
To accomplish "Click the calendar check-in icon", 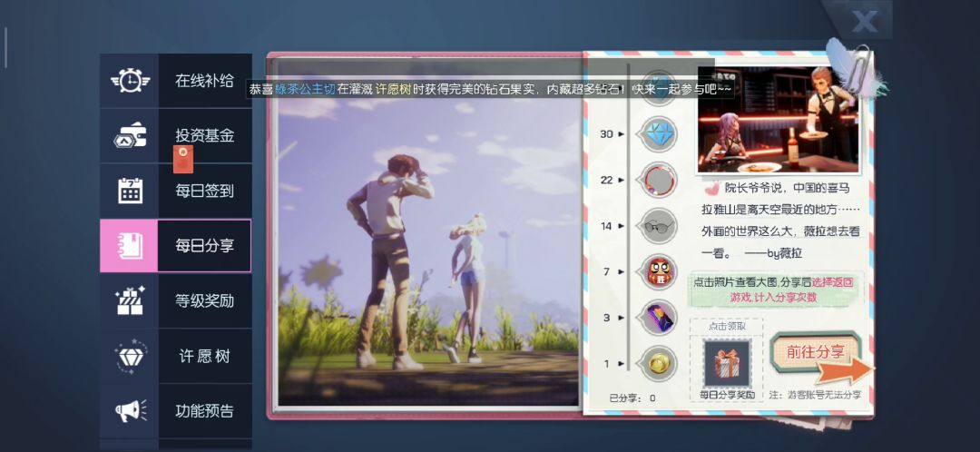I will (x=130, y=191).
